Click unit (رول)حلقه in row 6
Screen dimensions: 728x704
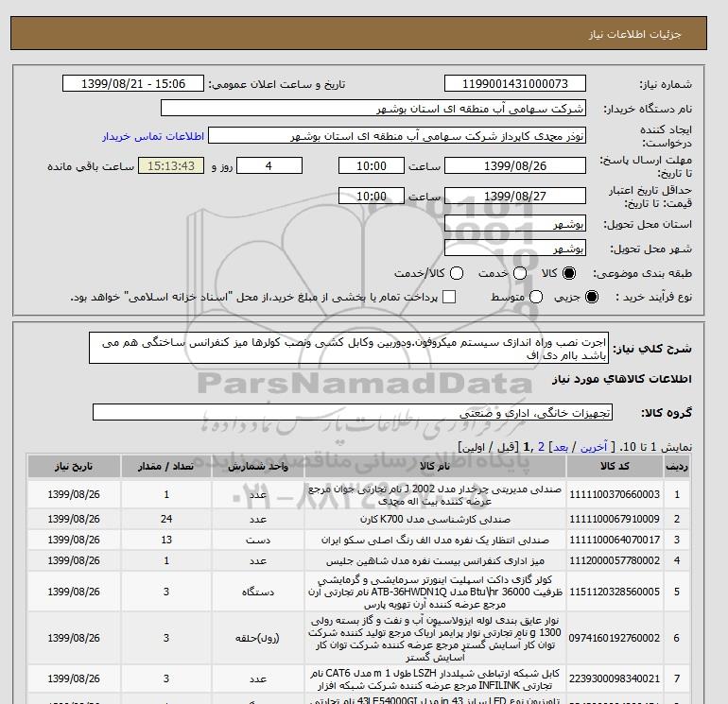pyautogui.click(x=258, y=638)
